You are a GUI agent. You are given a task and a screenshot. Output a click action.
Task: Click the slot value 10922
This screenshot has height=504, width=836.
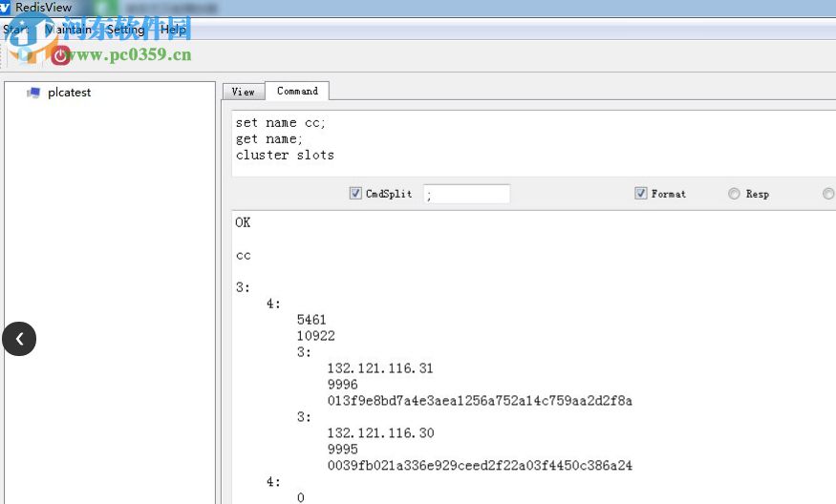(316, 336)
